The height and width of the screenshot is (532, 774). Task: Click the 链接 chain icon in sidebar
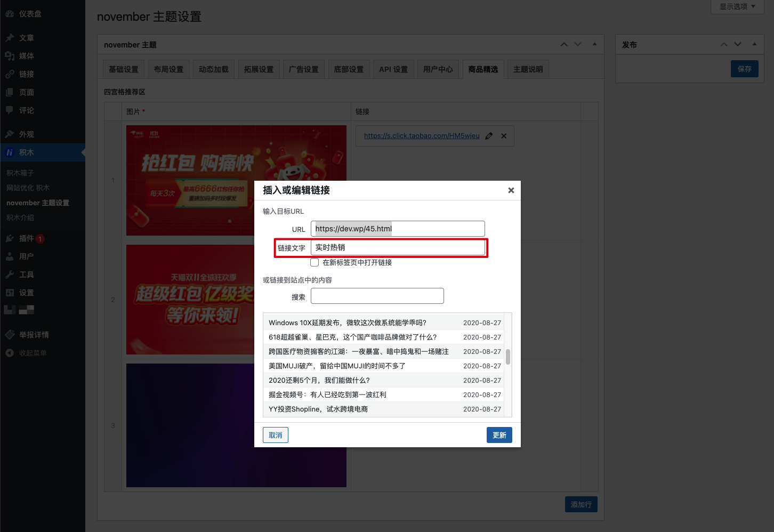pyautogui.click(x=10, y=74)
